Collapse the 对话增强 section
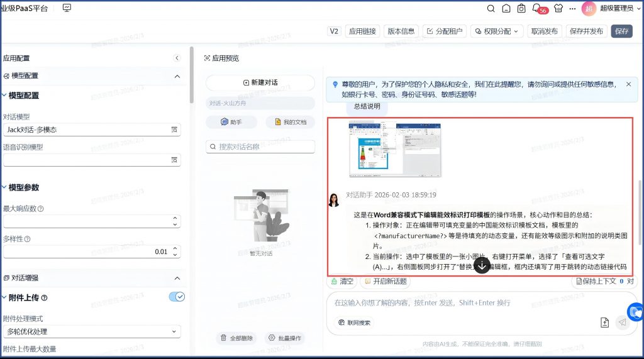Screen dimensions: 644x359 point(177,278)
